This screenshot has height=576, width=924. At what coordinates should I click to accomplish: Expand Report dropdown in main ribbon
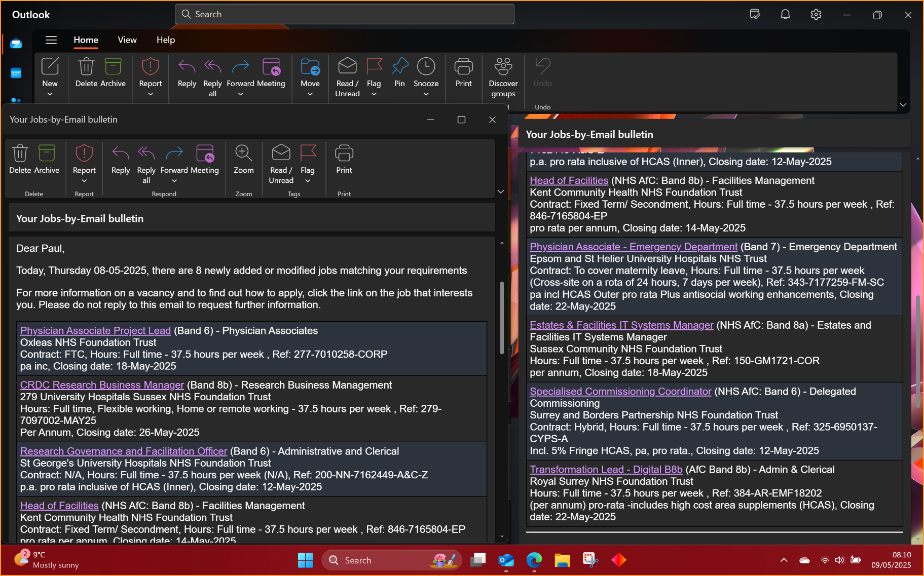[x=151, y=94]
